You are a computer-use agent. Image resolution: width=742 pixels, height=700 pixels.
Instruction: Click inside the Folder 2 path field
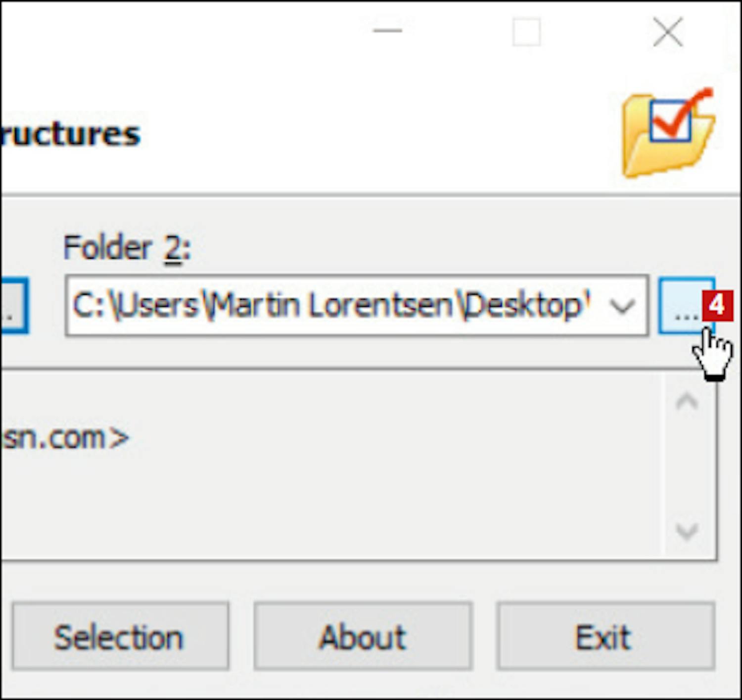[x=336, y=306]
